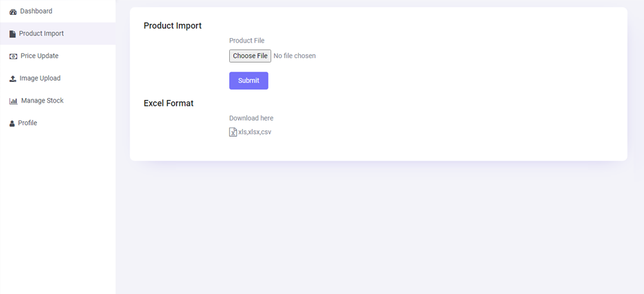Click the Manage Stock bar chart icon
The width and height of the screenshot is (644, 294).
pos(14,101)
